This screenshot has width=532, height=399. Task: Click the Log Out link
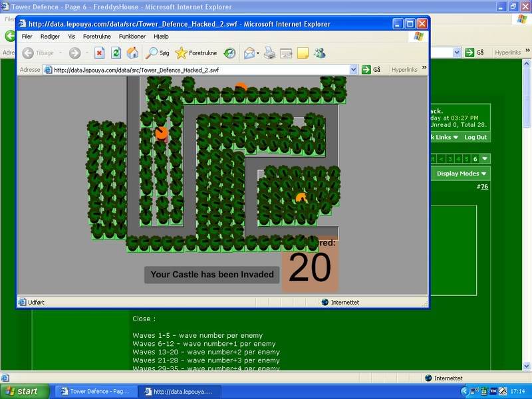(475, 137)
